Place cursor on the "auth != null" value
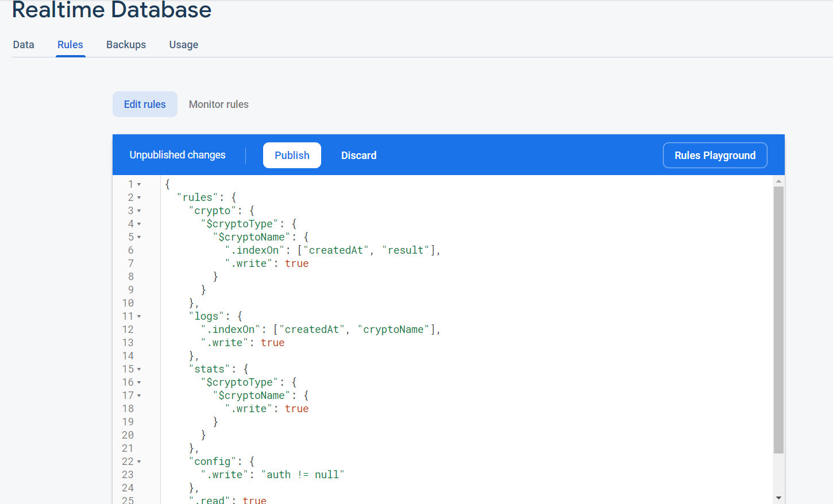Image resolution: width=833 pixels, height=504 pixels. pos(303,475)
